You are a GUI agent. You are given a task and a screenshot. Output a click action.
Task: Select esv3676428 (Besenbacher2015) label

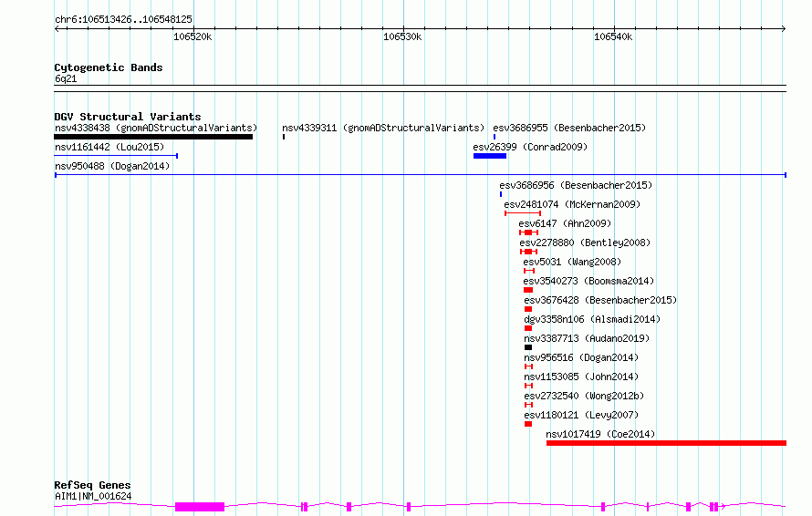coord(600,300)
